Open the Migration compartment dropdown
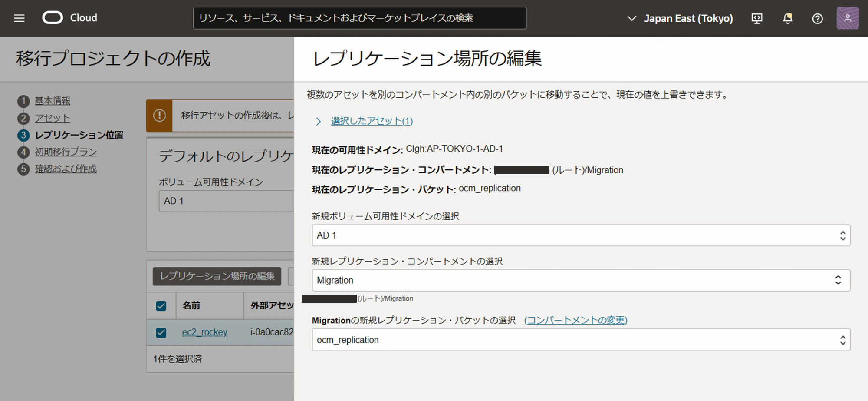This screenshot has width=868, height=401. pyautogui.click(x=581, y=280)
